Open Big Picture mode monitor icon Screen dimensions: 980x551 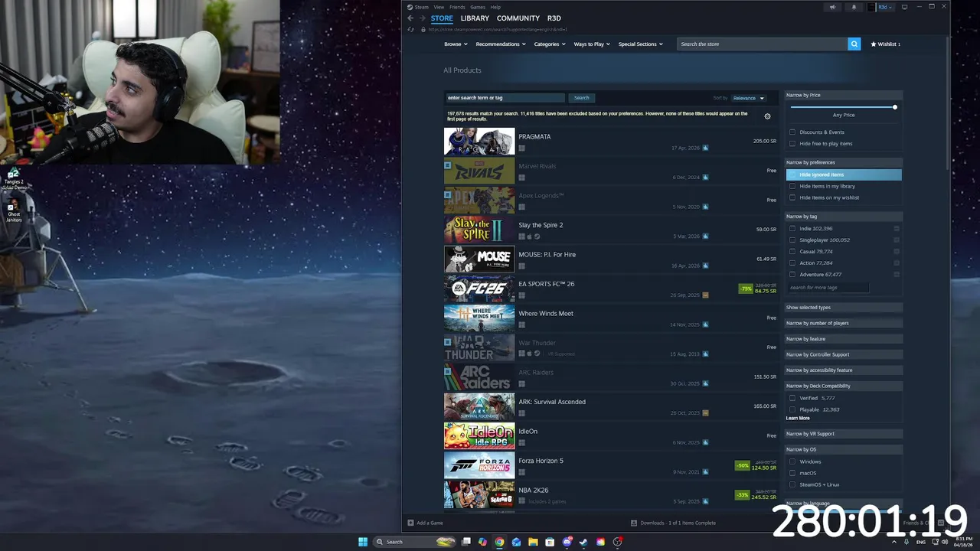click(x=904, y=7)
